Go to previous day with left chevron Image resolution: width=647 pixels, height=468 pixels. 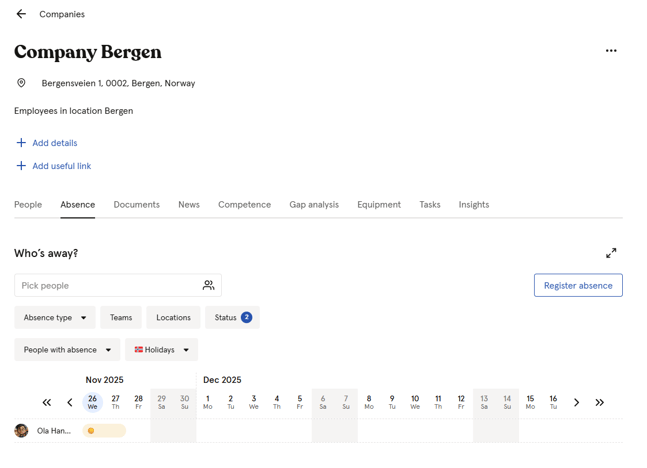(70, 402)
